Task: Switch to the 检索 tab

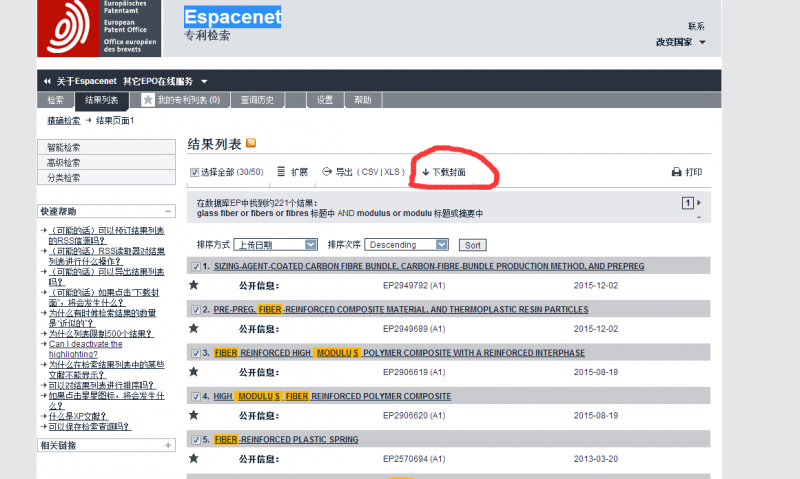Action: pos(56,100)
